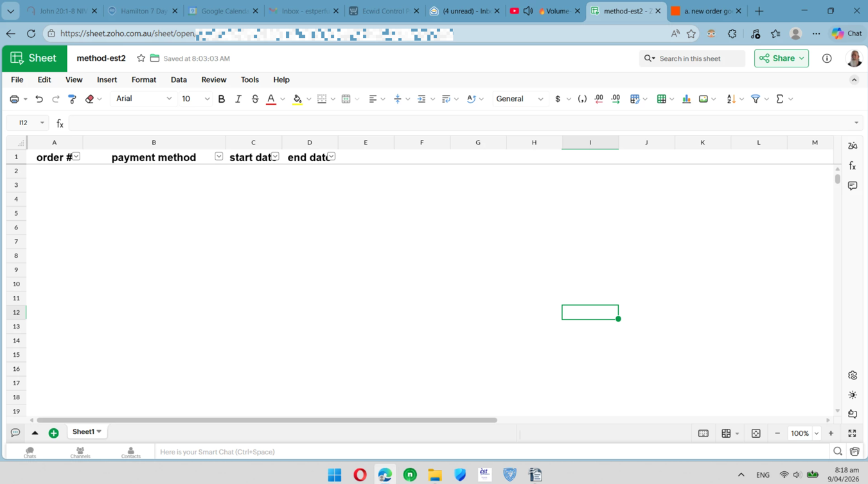Click the horizontal align icon

373,99
